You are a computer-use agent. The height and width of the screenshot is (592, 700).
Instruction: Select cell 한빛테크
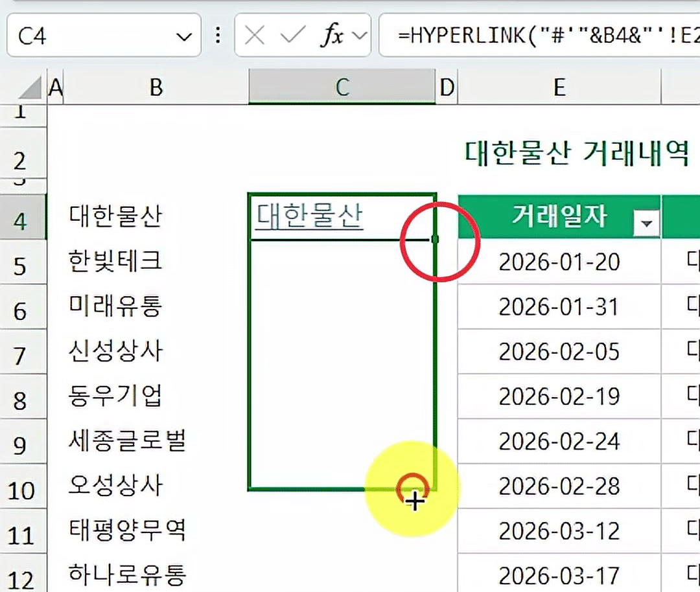point(156,262)
